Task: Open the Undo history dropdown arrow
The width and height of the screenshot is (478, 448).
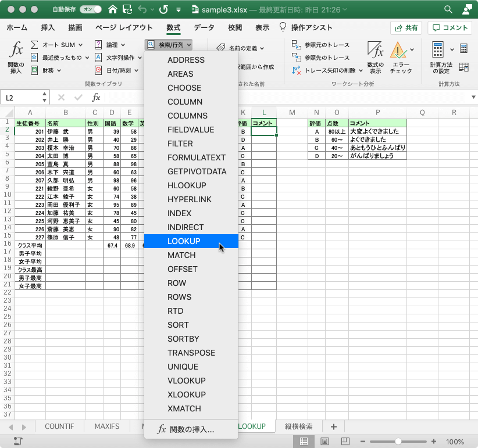Action: (x=152, y=10)
